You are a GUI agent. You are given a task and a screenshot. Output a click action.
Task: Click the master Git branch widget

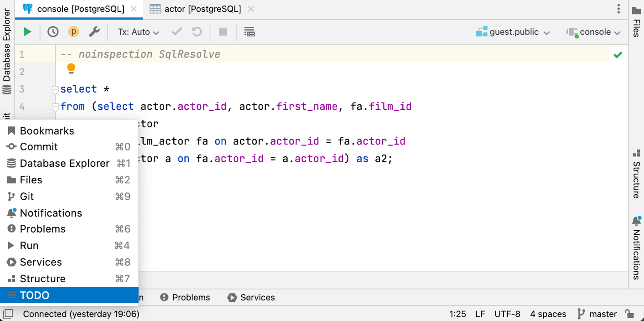pyautogui.click(x=597, y=314)
